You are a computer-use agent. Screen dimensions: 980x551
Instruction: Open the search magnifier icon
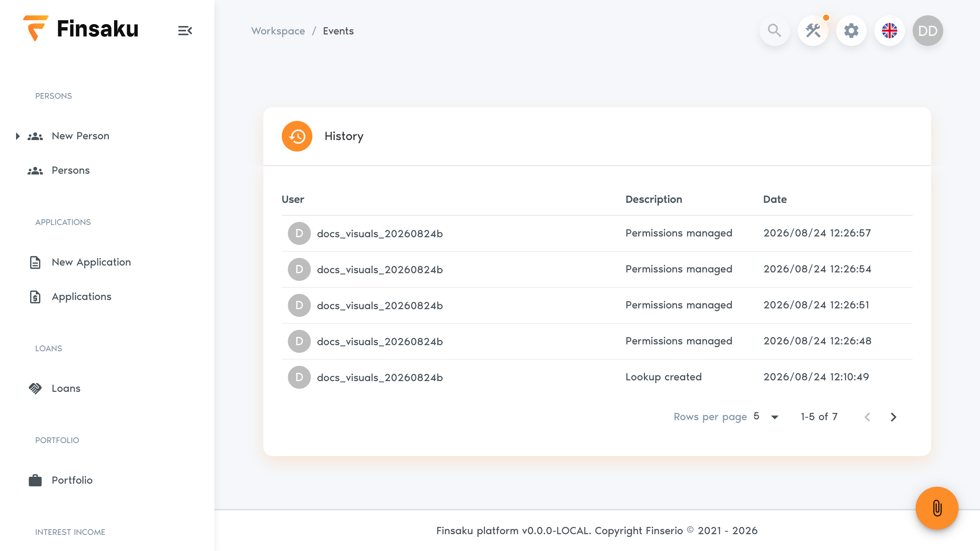[x=774, y=31]
